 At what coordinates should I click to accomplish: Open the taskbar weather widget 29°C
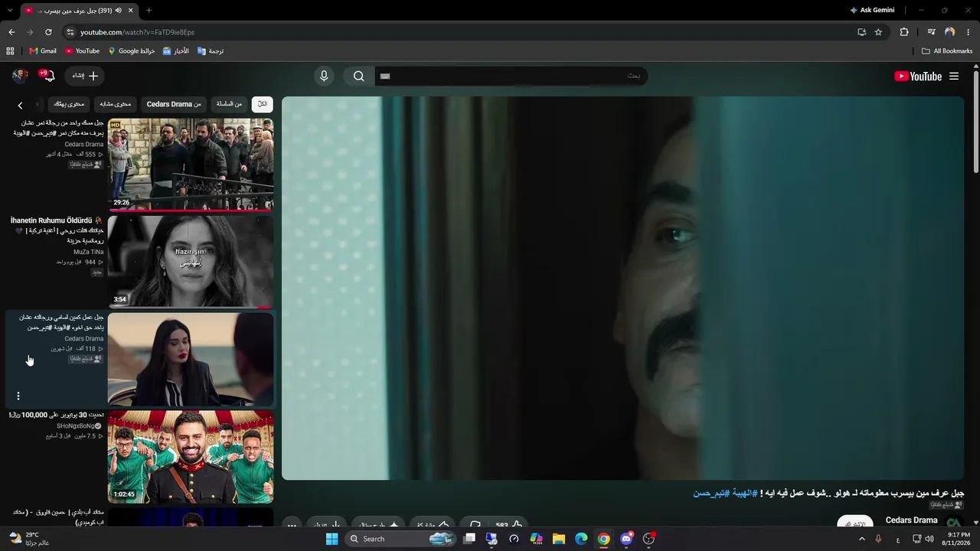[x=29, y=539]
